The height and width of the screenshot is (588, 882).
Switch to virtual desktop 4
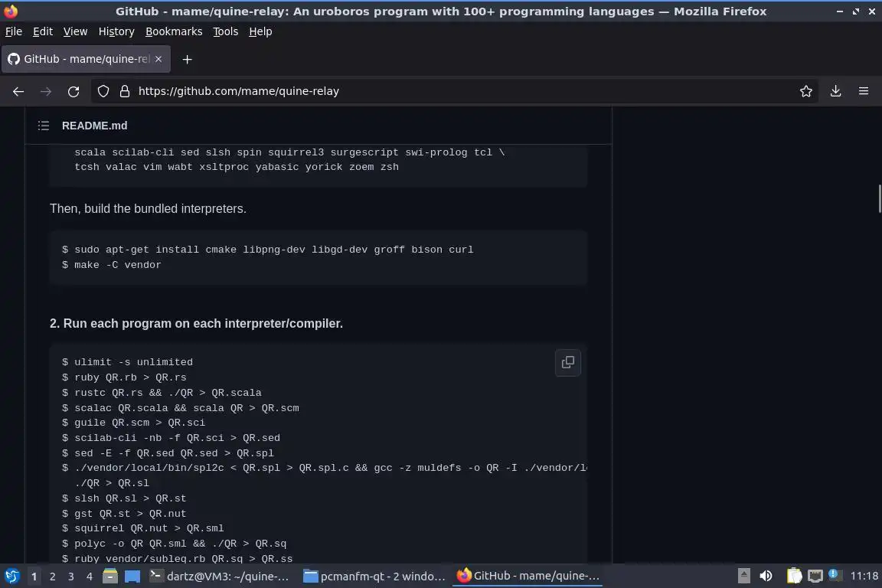pos(90,577)
